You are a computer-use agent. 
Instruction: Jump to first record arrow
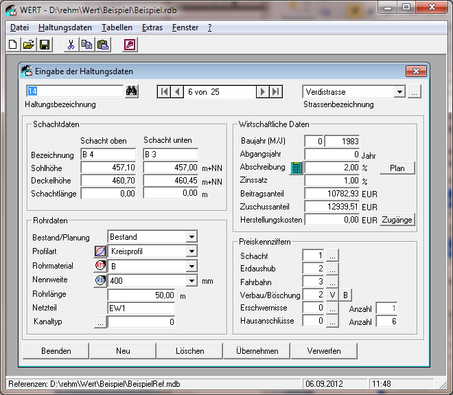[164, 92]
